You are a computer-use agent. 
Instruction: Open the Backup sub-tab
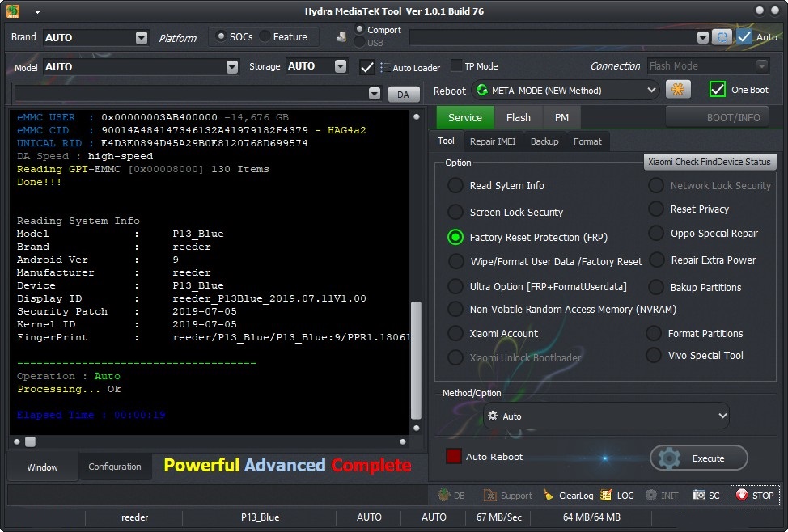point(544,141)
